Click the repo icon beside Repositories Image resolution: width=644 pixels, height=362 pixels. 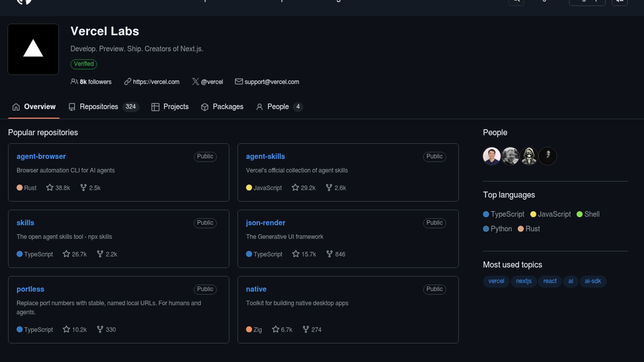click(72, 107)
